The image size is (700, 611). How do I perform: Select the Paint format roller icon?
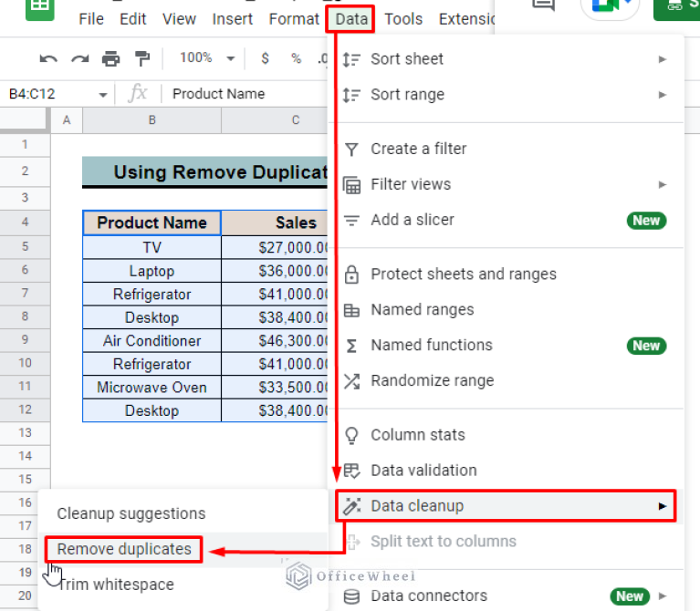[141, 59]
